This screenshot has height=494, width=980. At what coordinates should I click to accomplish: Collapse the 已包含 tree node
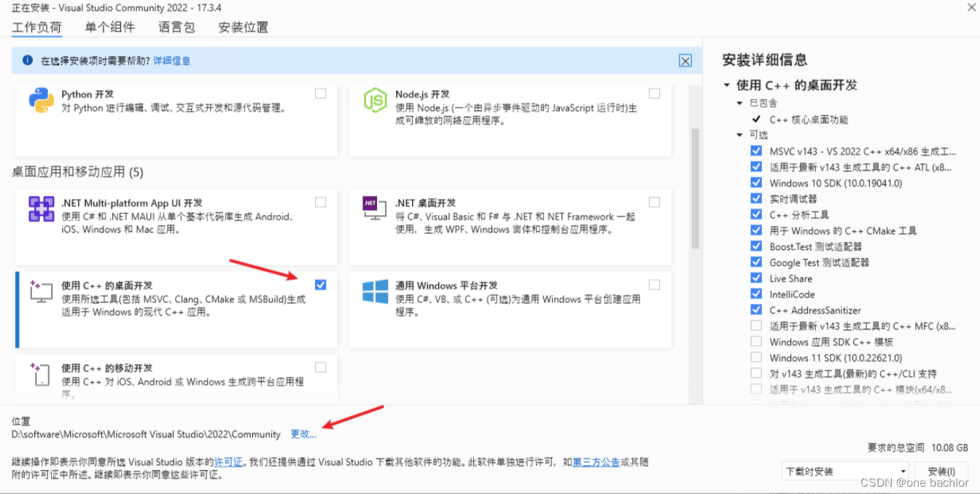tap(739, 103)
